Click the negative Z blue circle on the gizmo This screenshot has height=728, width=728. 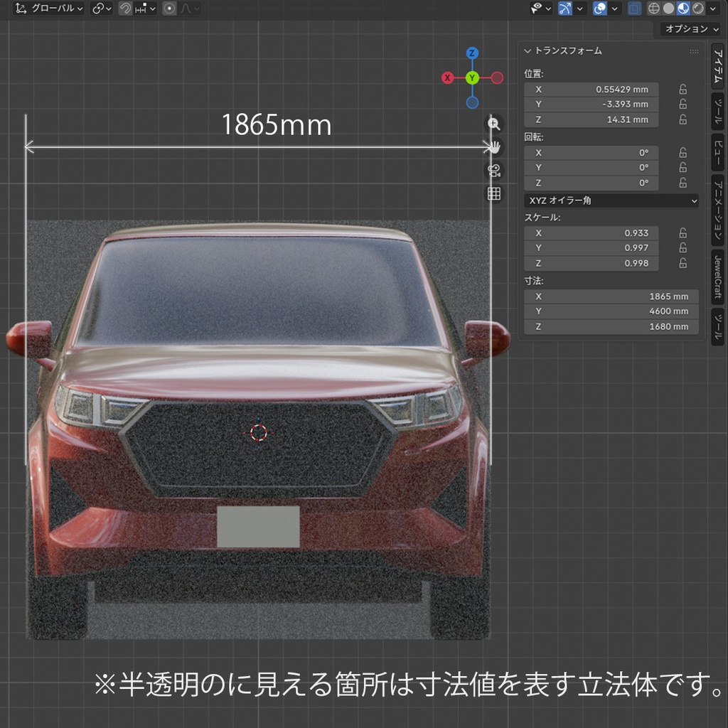pyautogui.click(x=472, y=102)
